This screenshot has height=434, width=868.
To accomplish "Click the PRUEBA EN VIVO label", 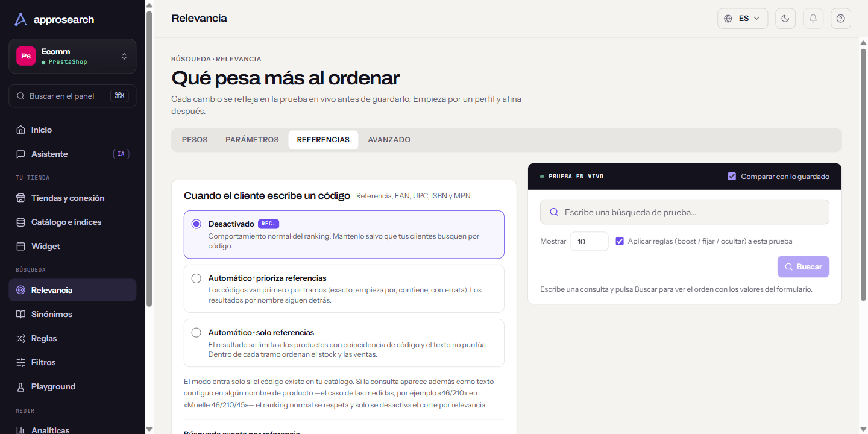I will 576,177.
